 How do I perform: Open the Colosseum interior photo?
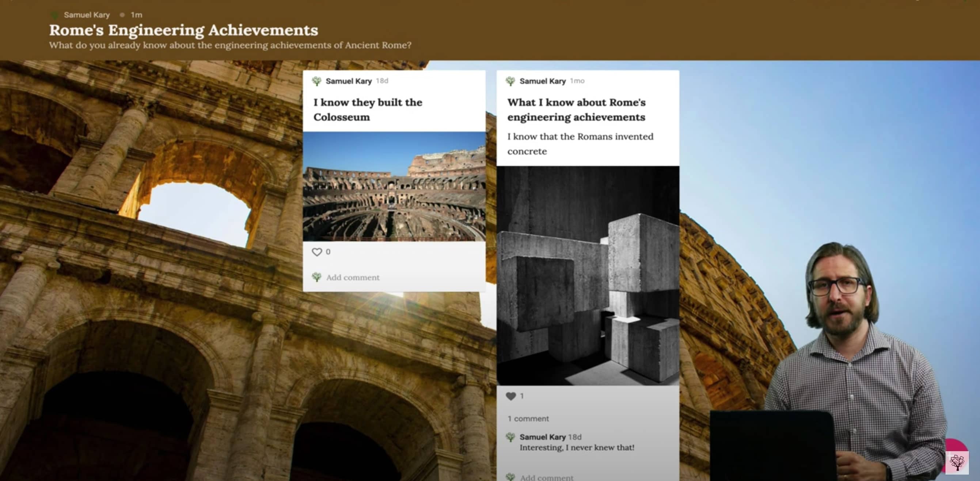(394, 186)
